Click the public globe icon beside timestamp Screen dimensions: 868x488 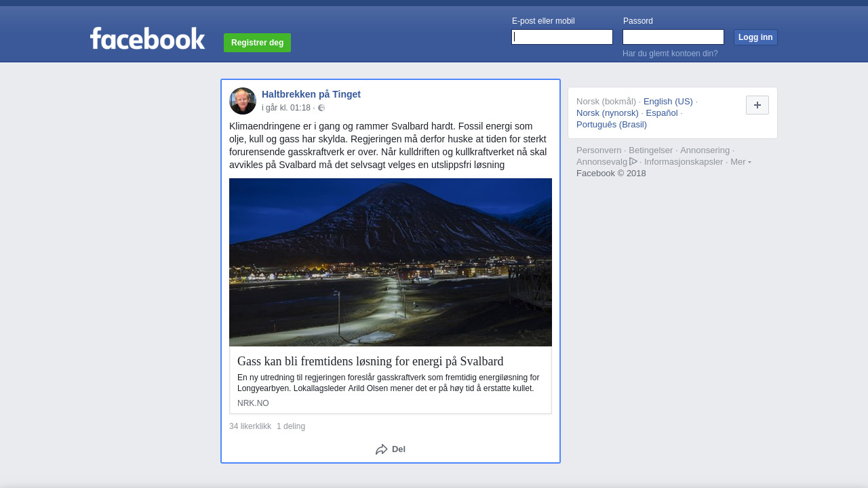(x=321, y=108)
